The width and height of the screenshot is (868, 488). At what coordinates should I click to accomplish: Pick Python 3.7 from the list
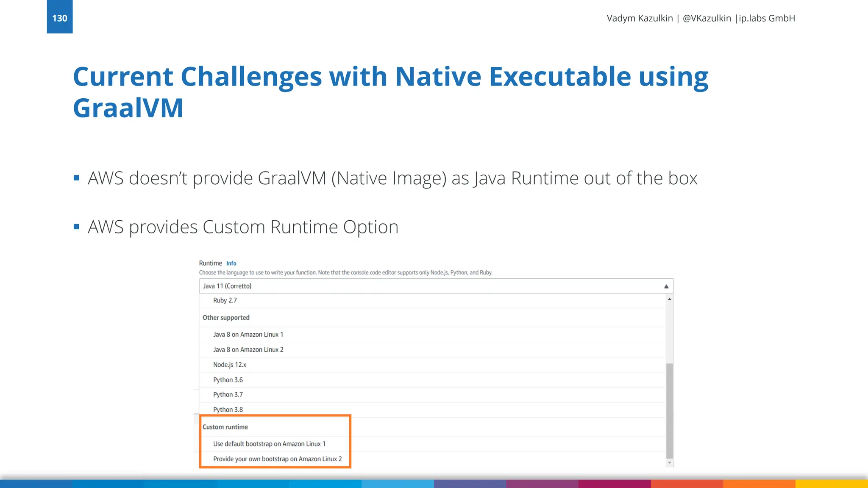[228, 395]
